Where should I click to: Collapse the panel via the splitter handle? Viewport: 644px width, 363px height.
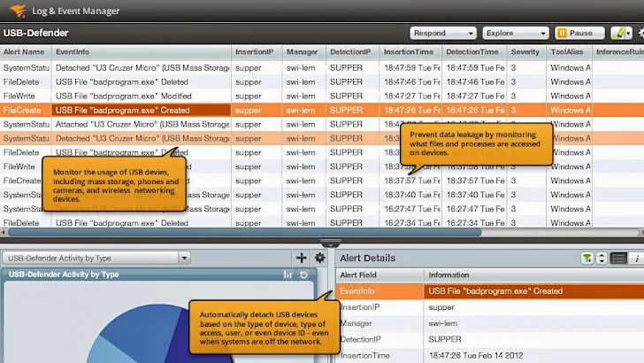point(331,243)
